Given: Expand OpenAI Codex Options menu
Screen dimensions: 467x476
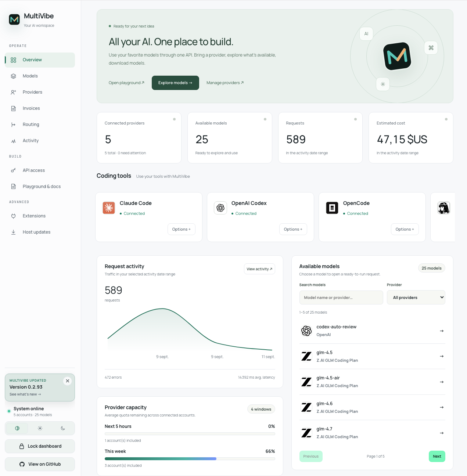Looking at the screenshot, I should click(293, 229).
